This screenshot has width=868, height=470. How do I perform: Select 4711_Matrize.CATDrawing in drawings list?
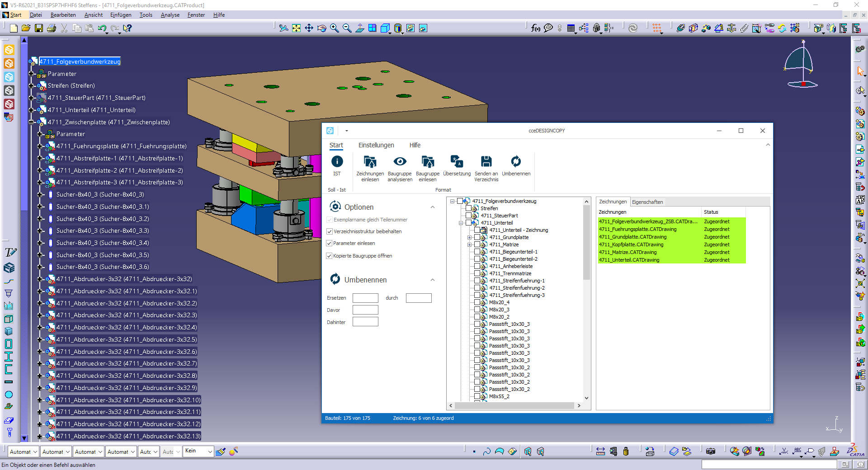pyautogui.click(x=627, y=252)
